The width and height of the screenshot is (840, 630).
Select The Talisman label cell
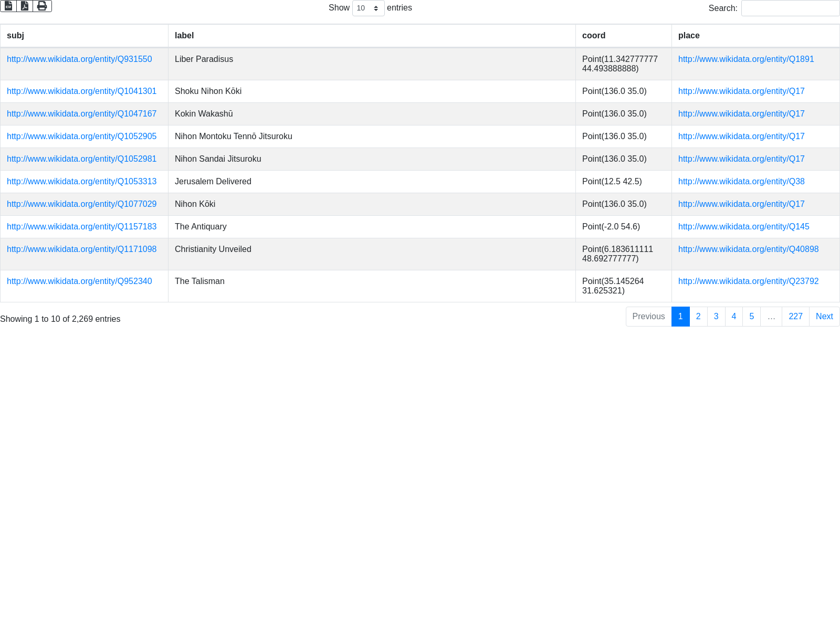click(x=372, y=286)
